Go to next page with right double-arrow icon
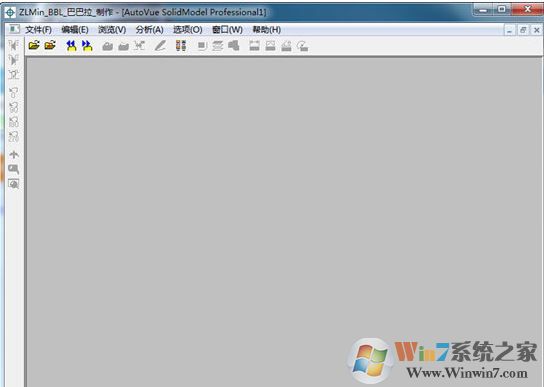544x387 pixels. tap(87, 45)
